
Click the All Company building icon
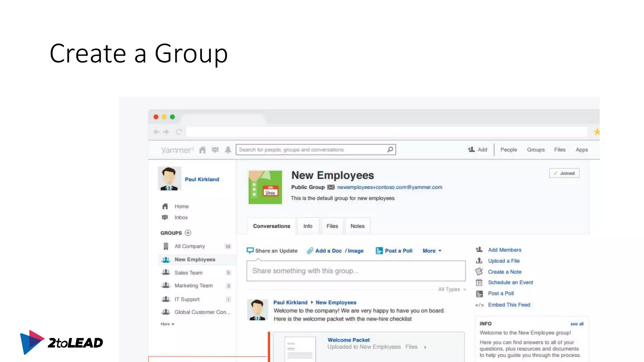pos(166,246)
